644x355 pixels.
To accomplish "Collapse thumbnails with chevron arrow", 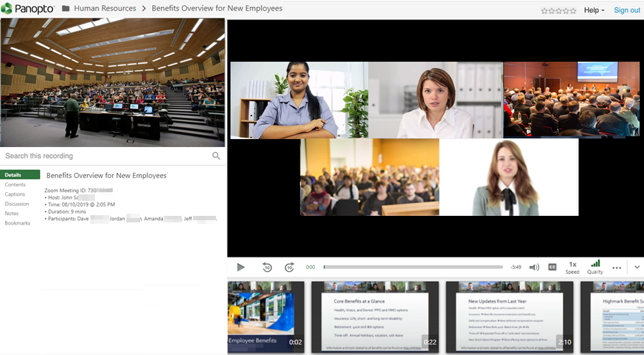I will [x=637, y=268].
